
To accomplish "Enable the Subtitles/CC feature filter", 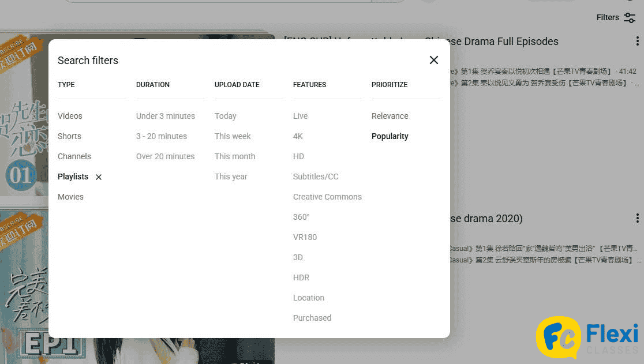I will point(316,177).
